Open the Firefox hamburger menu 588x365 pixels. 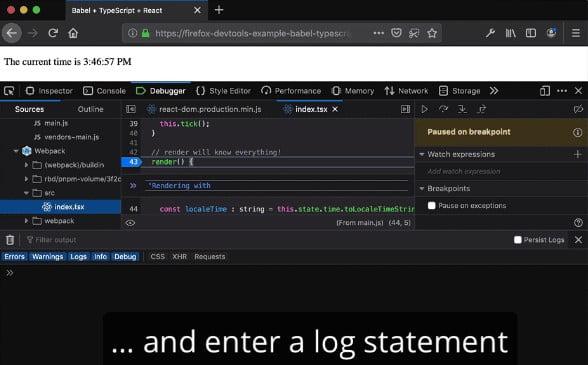tap(576, 33)
